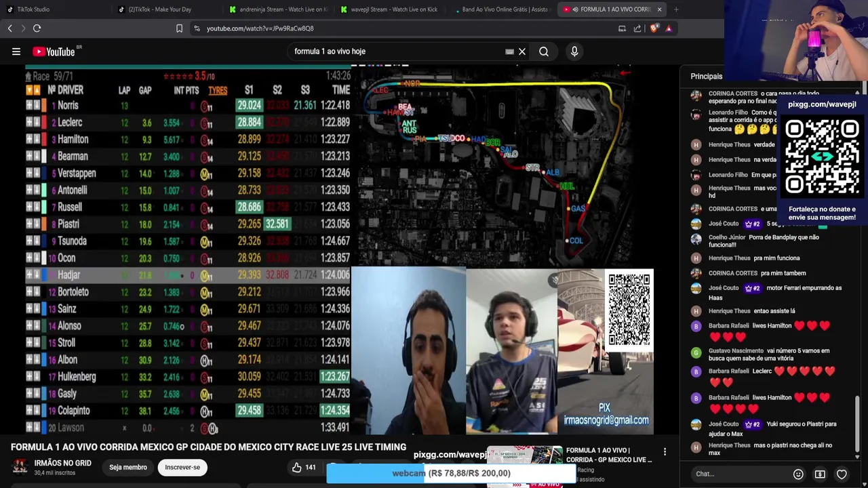Share the page using the address bar share icon
The width and height of the screenshot is (868, 488).
637,28
